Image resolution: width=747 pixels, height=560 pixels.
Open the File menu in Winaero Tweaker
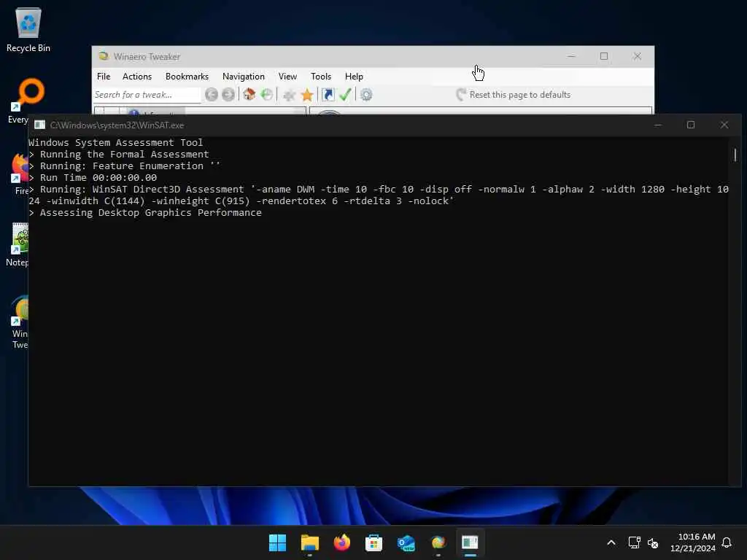point(104,76)
